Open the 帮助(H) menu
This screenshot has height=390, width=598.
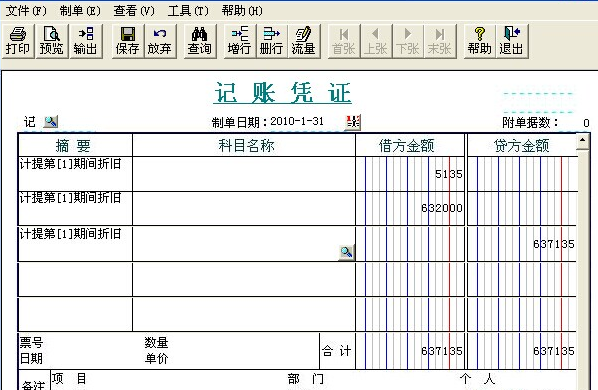coord(243,11)
